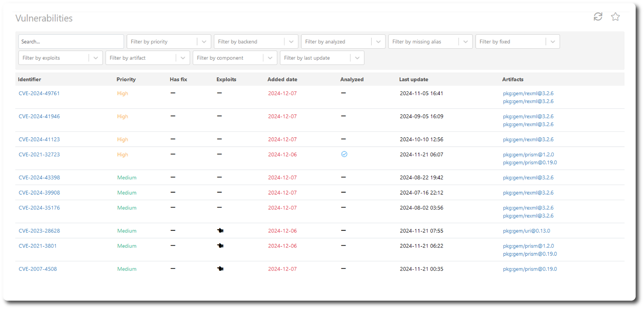Click the analyzed checkmark for CVE-2021-32723
The height and width of the screenshot is (309, 644).
coord(344,154)
